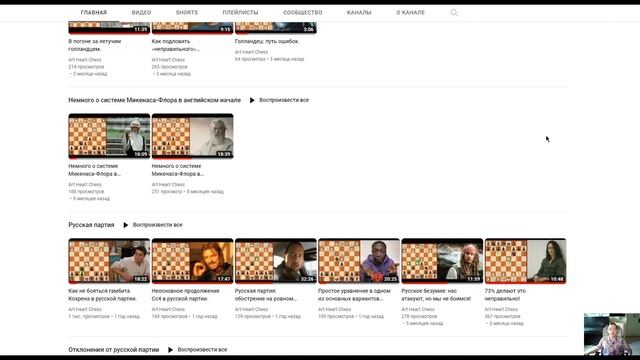The image size is (640, 360).
Task: Open thumbnail with 32:26 duration
Action: pos(276,261)
